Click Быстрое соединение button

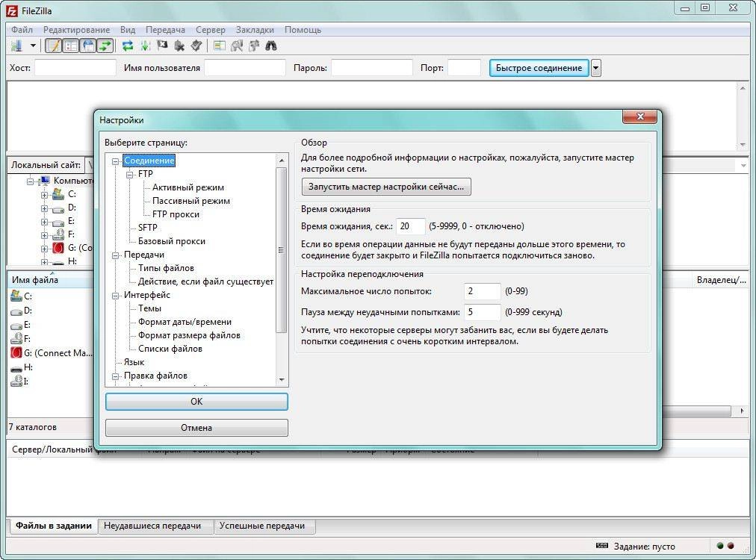tap(539, 68)
